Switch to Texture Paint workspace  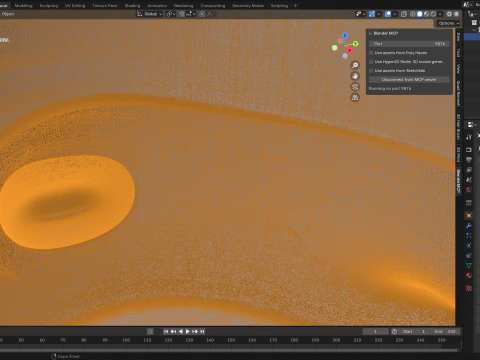[x=105, y=6]
